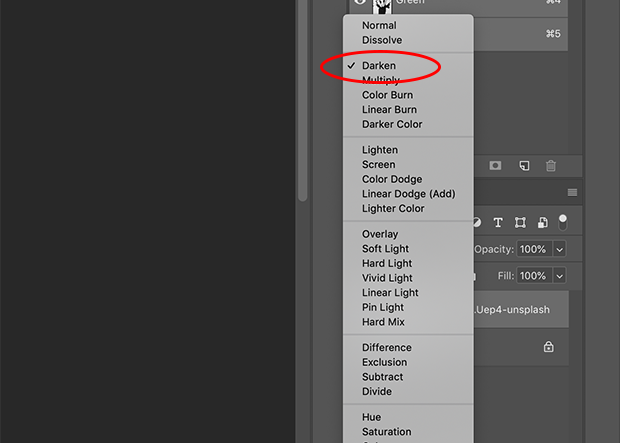Screen dimensions: 620x443
Task: Select Hard Light blend mode
Action: 408,263
